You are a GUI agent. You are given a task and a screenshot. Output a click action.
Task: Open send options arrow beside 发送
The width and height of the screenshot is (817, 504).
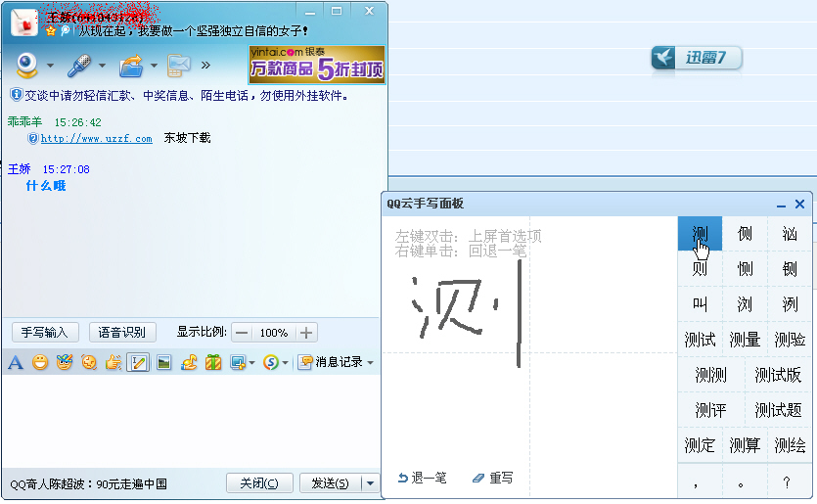(x=370, y=483)
